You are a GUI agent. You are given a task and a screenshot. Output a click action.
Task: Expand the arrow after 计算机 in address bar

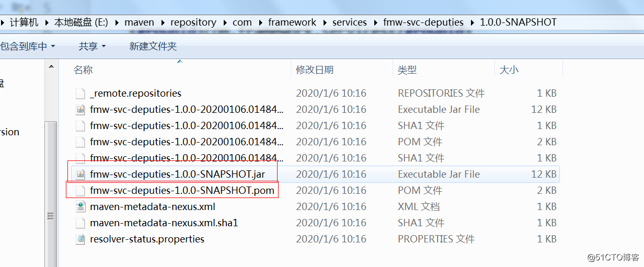point(47,22)
